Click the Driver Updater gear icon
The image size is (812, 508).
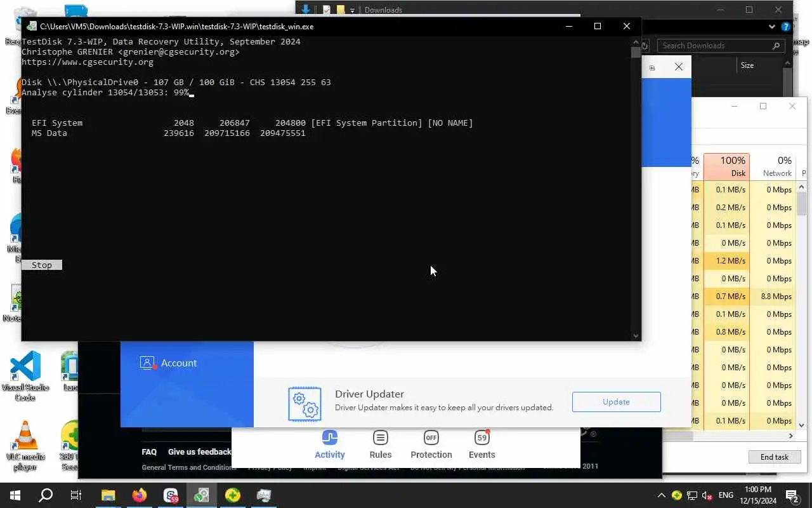point(304,404)
